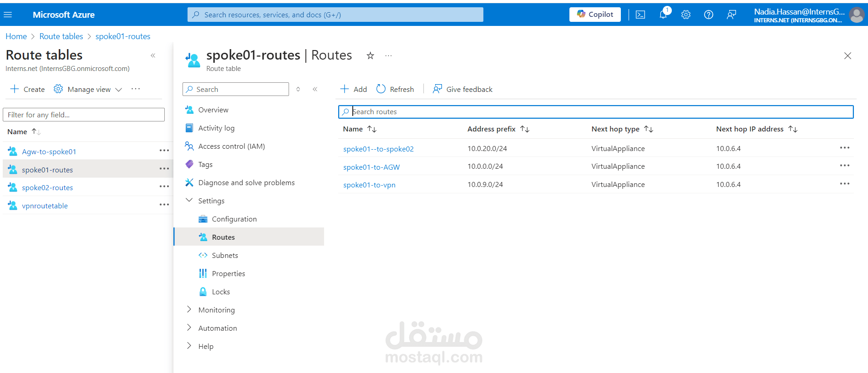Open spoke02-routes route table

[47, 187]
